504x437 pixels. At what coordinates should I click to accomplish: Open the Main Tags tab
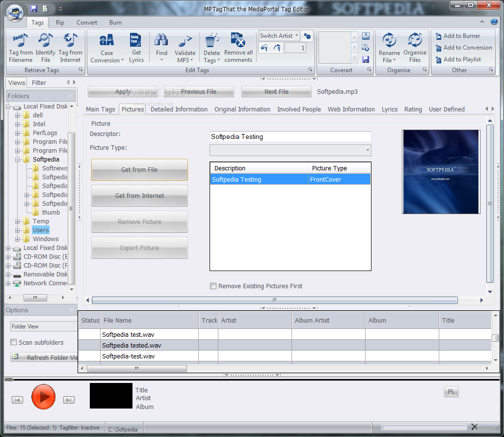click(x=100, y=109)
